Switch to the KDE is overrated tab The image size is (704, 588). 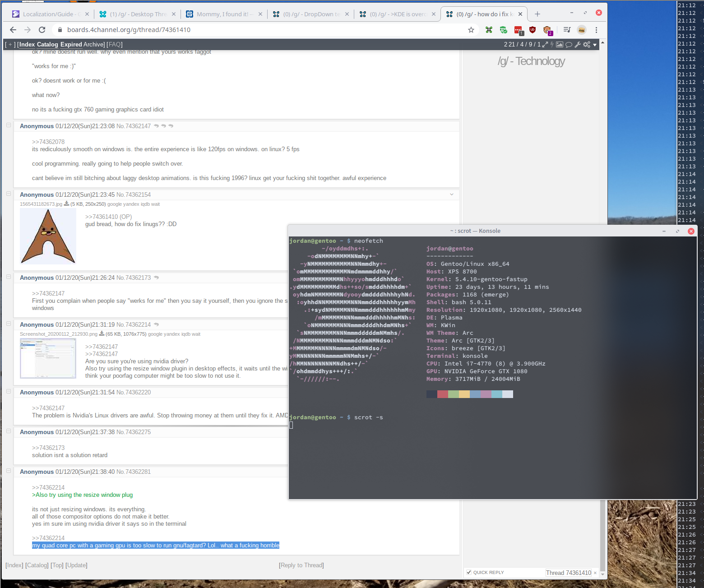pos(398,14)
